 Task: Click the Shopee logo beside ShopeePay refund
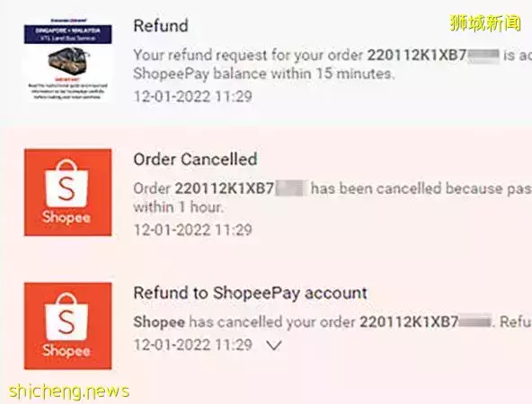68,326
